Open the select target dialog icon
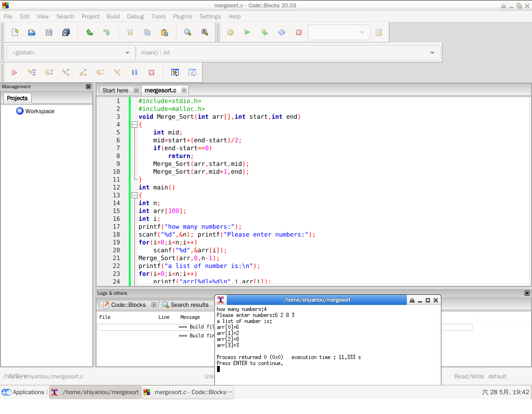Viewport: 532px width, 414px height. tap(379, 32)
